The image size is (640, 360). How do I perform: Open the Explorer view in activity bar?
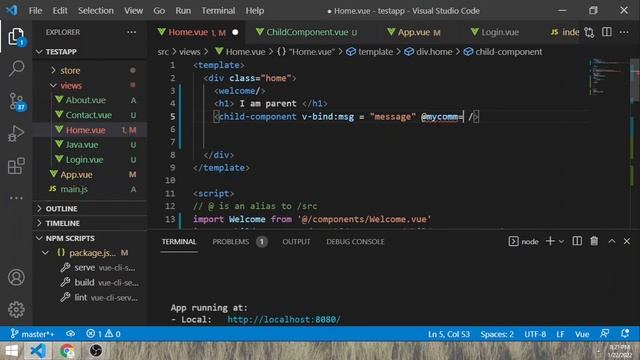[x=16, y=37]
